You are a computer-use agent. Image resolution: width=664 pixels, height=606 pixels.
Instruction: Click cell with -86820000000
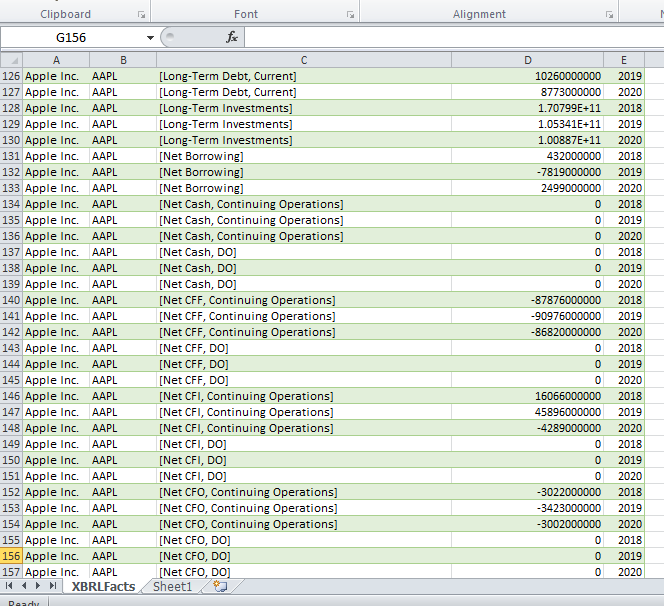[x=528, y=332]
